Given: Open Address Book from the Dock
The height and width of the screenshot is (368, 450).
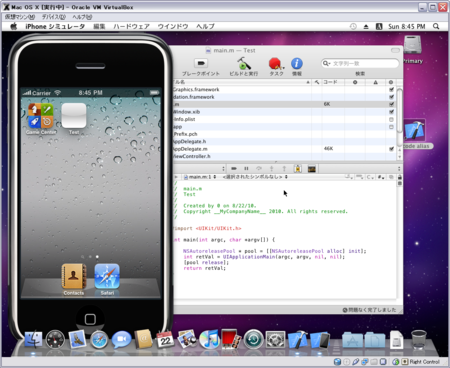Looking at the screenshot, I should pyautogui.click(x=143, y=340).
